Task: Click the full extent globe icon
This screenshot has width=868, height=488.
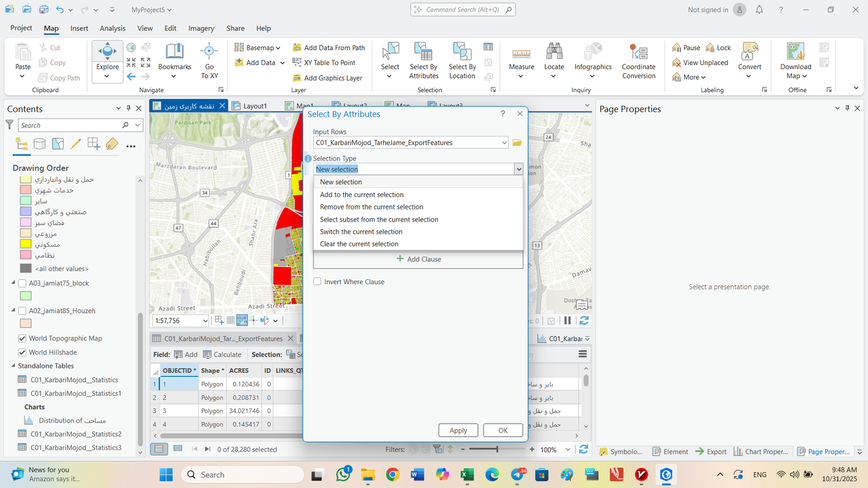Action: coord(131,47)
